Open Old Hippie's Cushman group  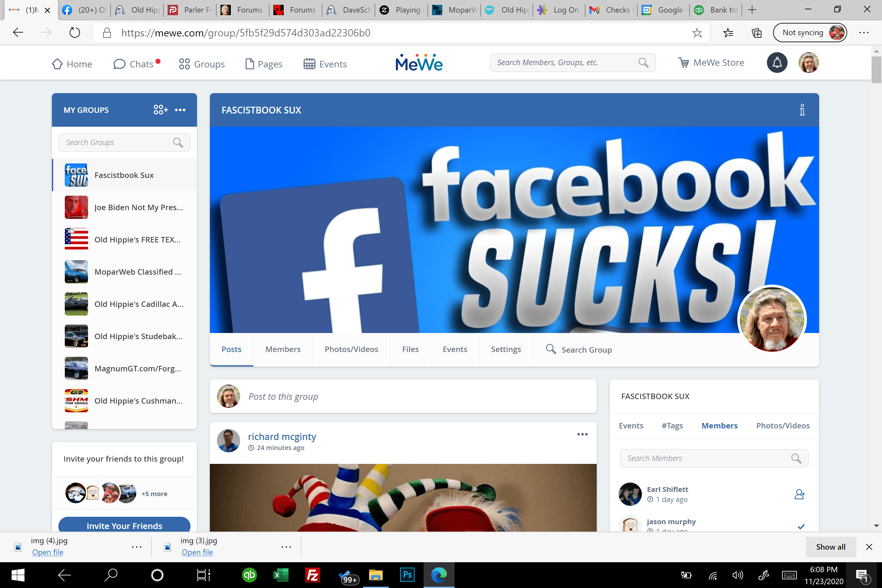[124, 401]
